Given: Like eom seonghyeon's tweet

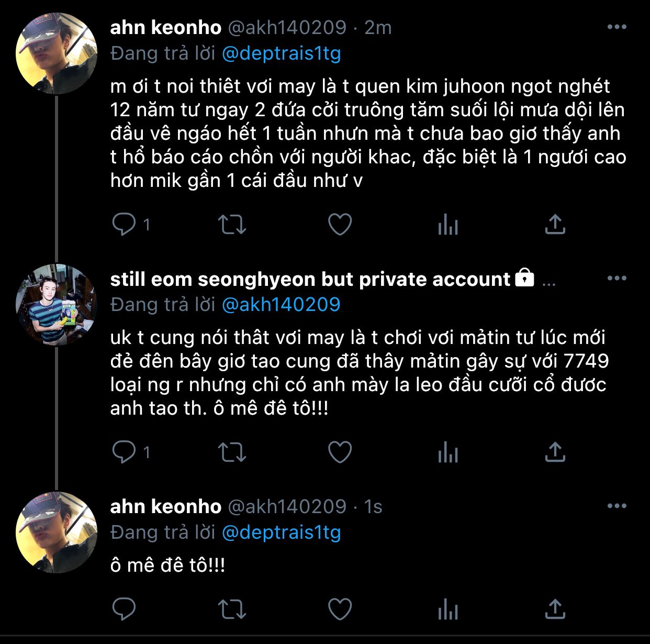Looking at the screenshot, I should (x=340, y=452).
